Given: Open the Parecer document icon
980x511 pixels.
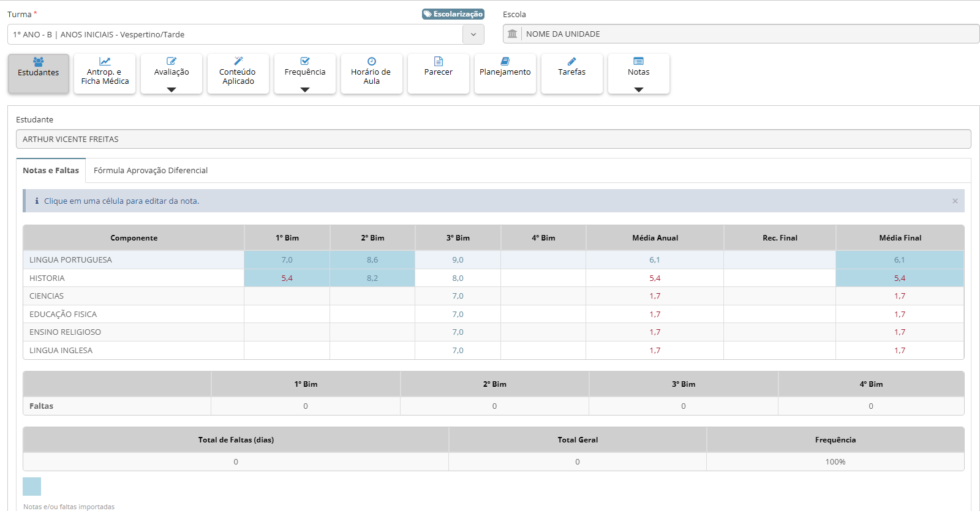Looking at the screenshot, I should [439, 61].
